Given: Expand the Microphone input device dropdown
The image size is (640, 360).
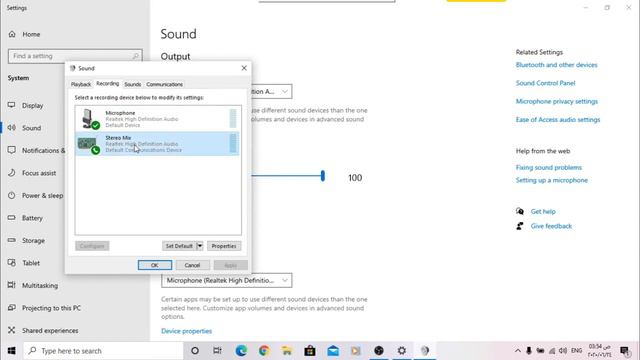Looking at the screenshot, I should coord(227,280).
